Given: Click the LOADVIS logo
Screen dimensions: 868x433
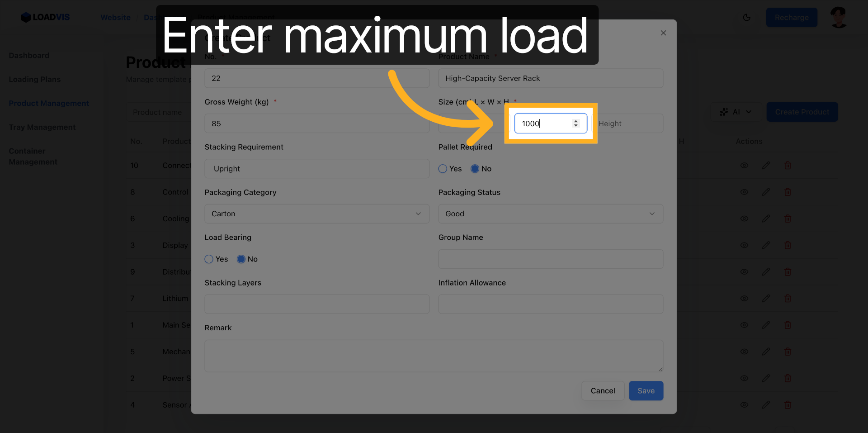Looking at the screenshot, I should point(45,17).
